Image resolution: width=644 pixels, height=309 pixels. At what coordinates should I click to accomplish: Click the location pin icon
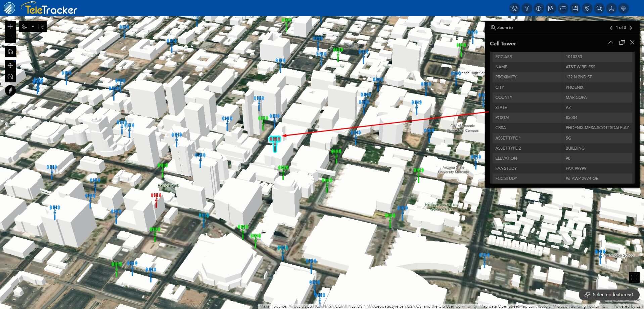[x=587, y=8]
